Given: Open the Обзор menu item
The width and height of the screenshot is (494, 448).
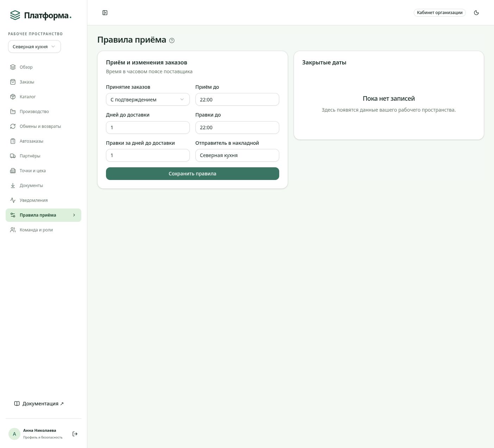Looking at the screenshot, I should pyautogui.click(x=43, y=67).
